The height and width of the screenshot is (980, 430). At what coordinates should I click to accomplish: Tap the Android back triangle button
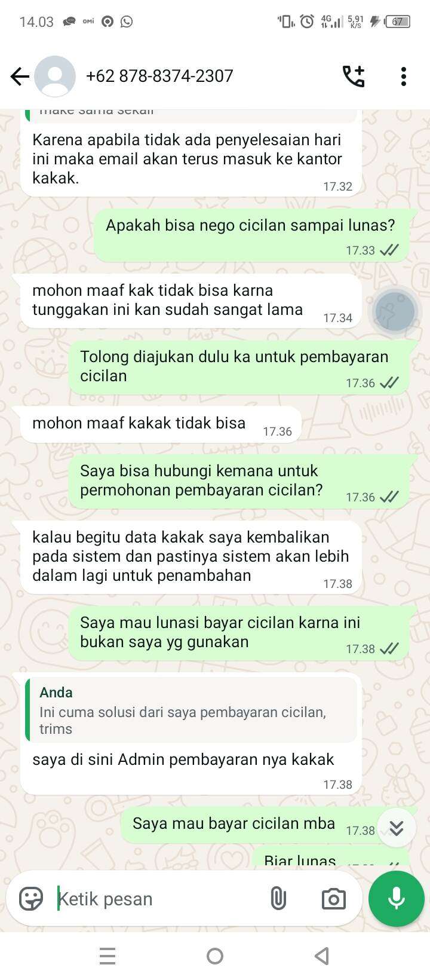coord(322,956)
